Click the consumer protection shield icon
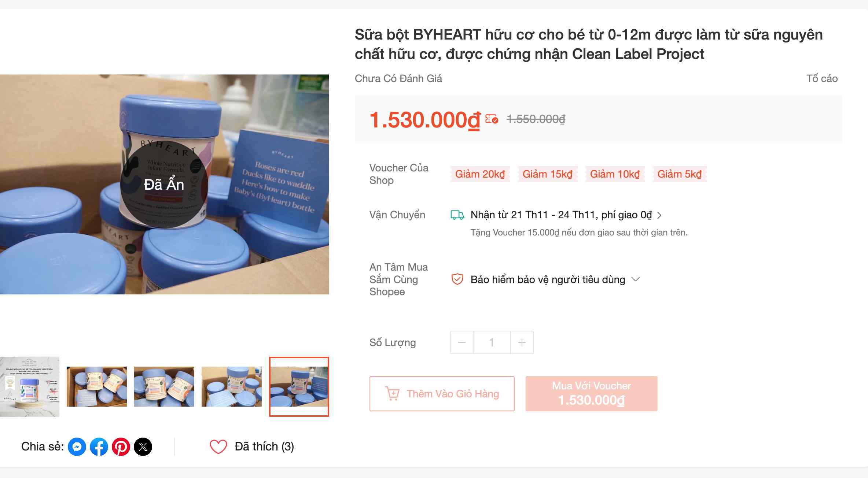 click(x=457, y=279)
